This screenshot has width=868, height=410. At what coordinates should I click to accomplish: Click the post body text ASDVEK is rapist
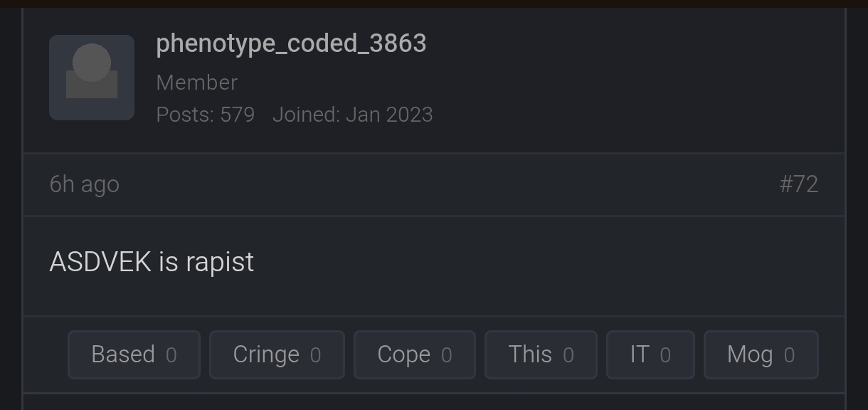(x=152, y=261)
